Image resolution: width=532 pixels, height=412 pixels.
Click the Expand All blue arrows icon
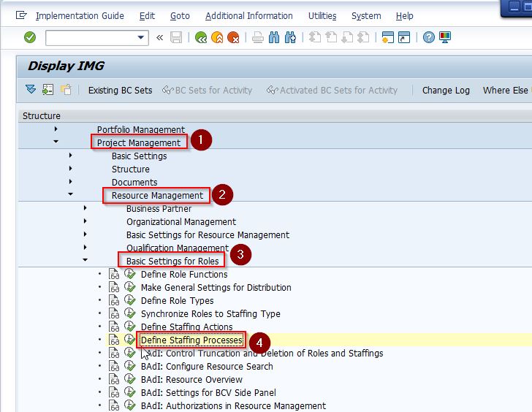point(31,90)
